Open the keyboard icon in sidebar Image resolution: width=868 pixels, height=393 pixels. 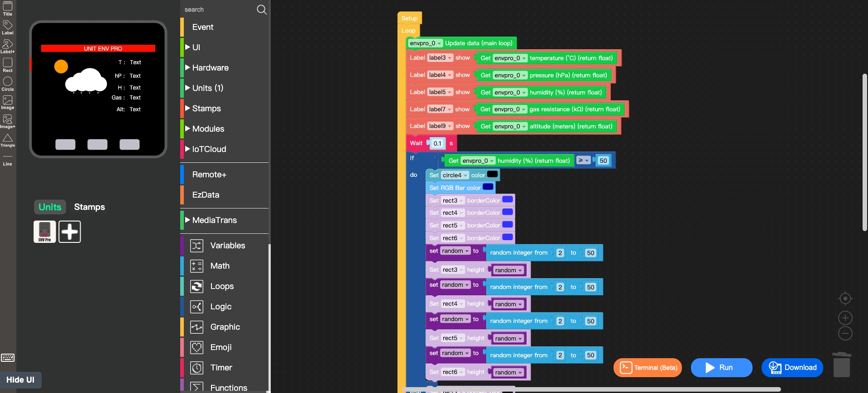click(8, 358)
